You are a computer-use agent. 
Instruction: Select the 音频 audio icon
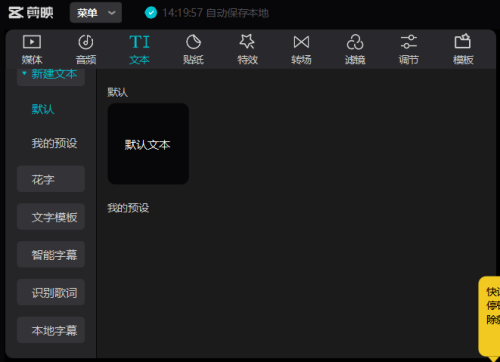click(86, 42)
